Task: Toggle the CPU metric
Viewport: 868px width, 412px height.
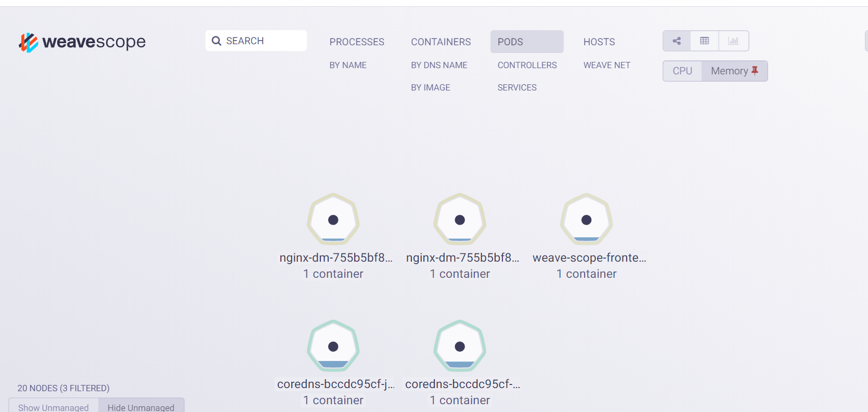Action: coord(682,71)
